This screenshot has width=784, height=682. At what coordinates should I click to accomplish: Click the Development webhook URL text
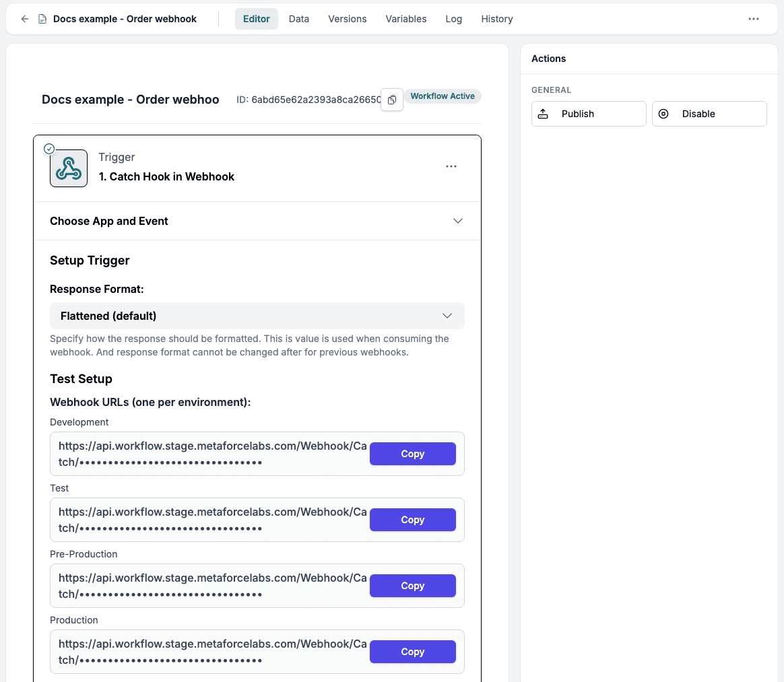(x=212, y=454)
